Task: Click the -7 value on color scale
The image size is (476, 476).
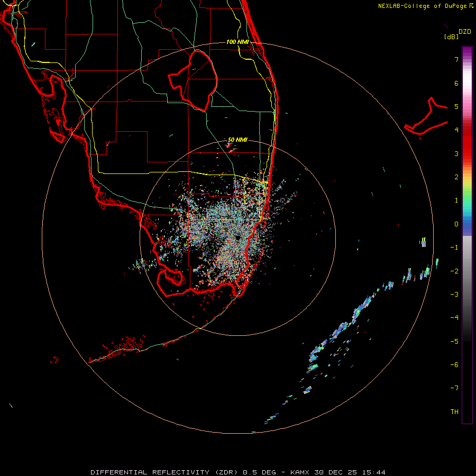Action: click(x=454, y=388)
